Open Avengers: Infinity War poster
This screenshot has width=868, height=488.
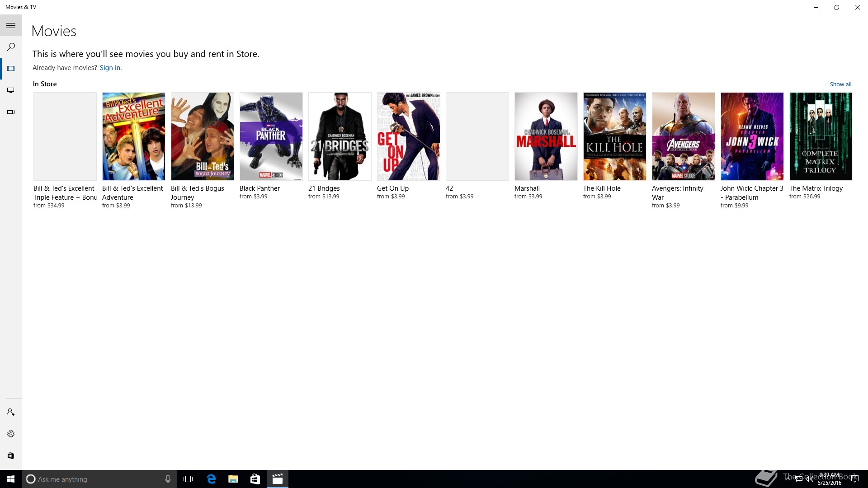click(684, 136)
